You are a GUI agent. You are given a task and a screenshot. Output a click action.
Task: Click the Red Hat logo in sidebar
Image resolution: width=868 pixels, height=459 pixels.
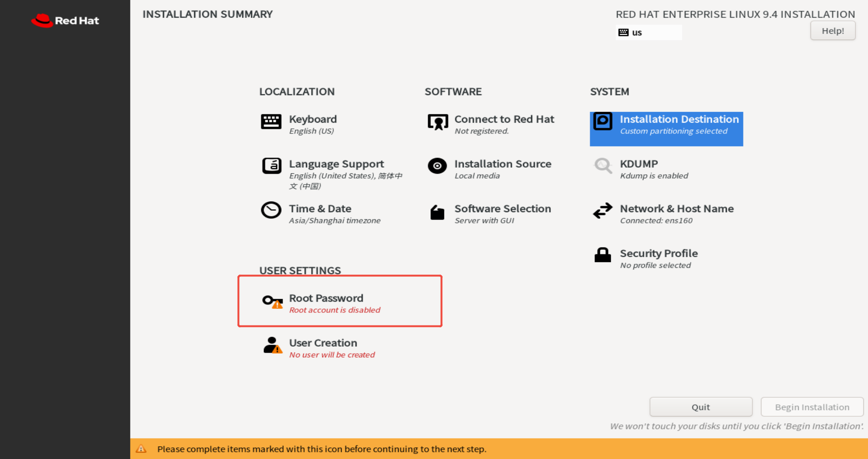[65, 21]
